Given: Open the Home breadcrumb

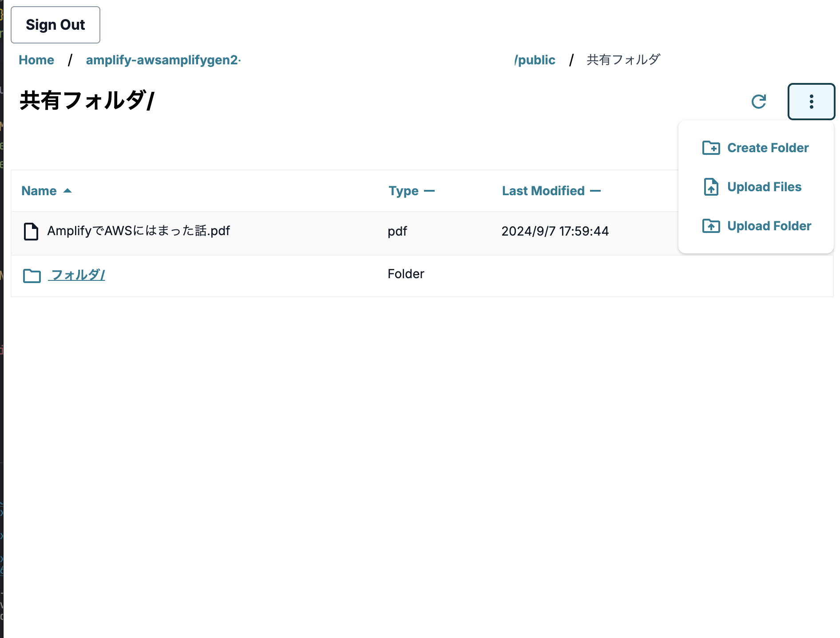Looking at the screenshot, I should (x=36, y=59).
